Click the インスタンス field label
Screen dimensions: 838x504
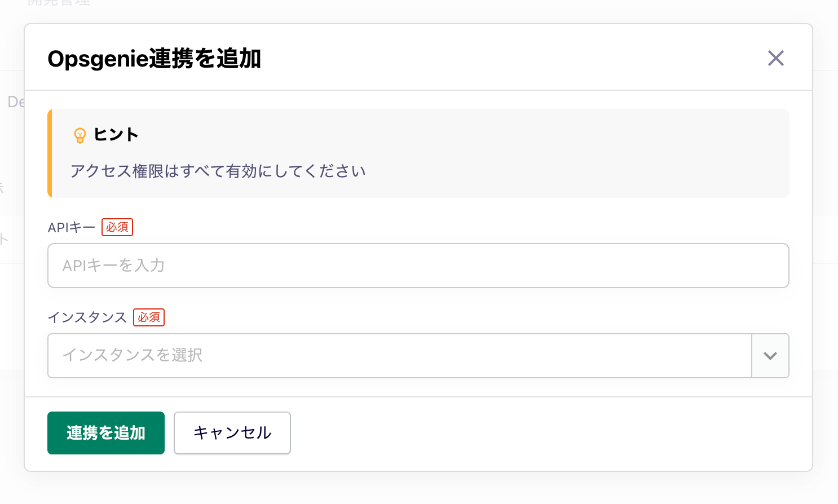[87, 317]
